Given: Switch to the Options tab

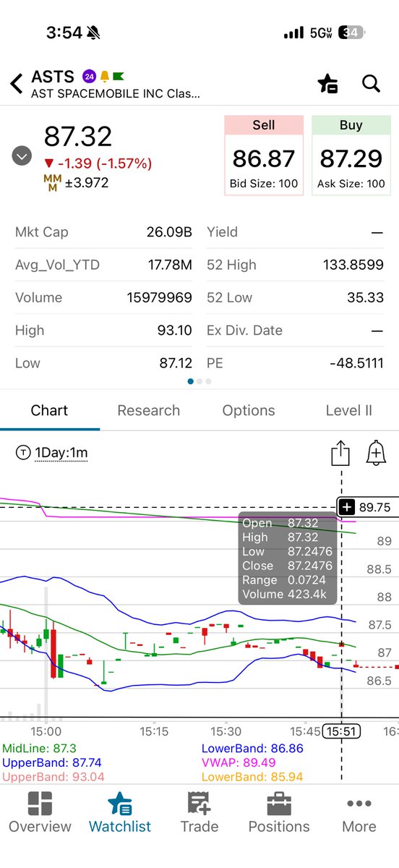Looking at the screenshot, I should coord(249,410).
